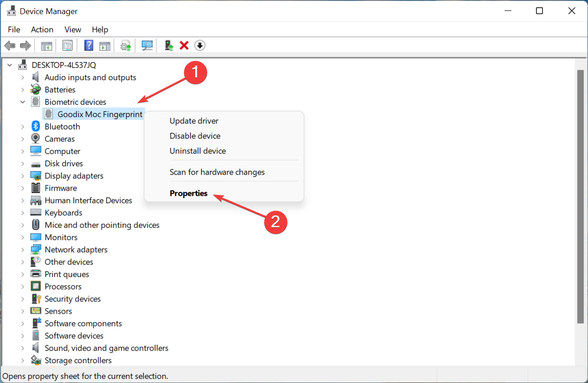Select the Software devices row text

tap(74, 336)
